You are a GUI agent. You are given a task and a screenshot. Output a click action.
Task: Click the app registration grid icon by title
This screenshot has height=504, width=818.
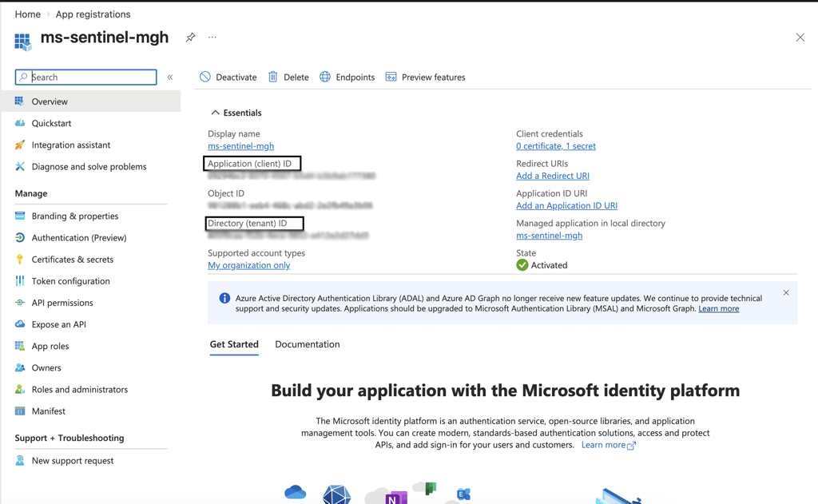pos(23,42)
